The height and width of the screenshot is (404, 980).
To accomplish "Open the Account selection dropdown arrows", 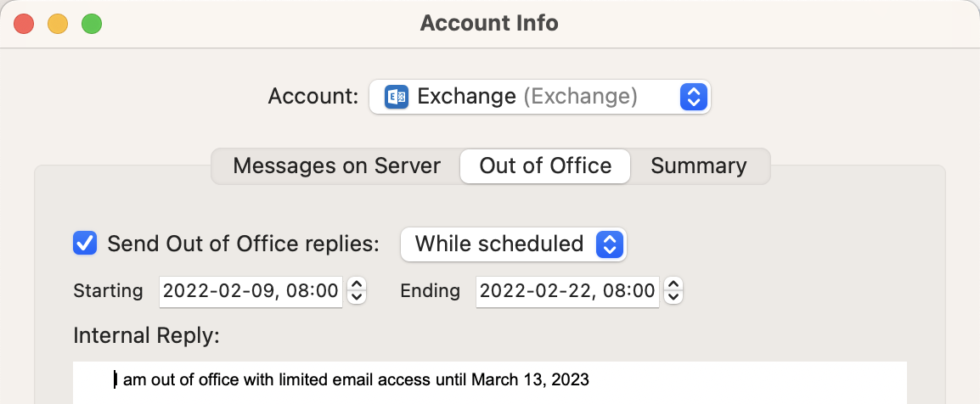I will (x=693, y=97).
